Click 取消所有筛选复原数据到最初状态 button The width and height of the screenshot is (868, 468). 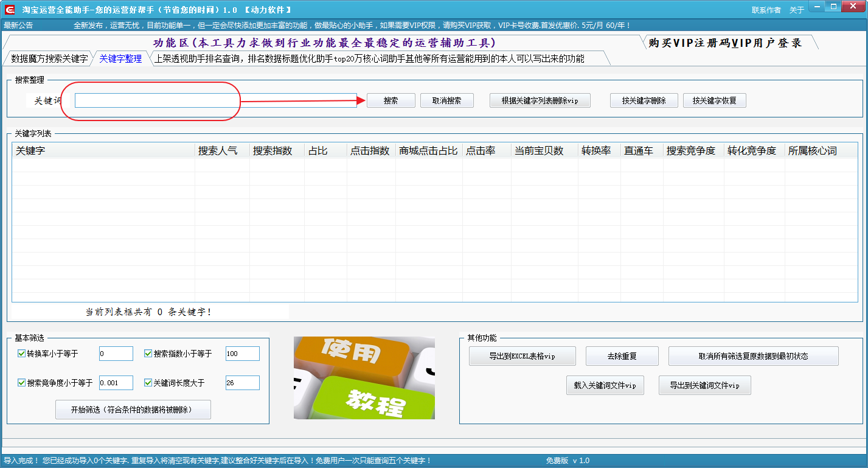tap(753, 356)
